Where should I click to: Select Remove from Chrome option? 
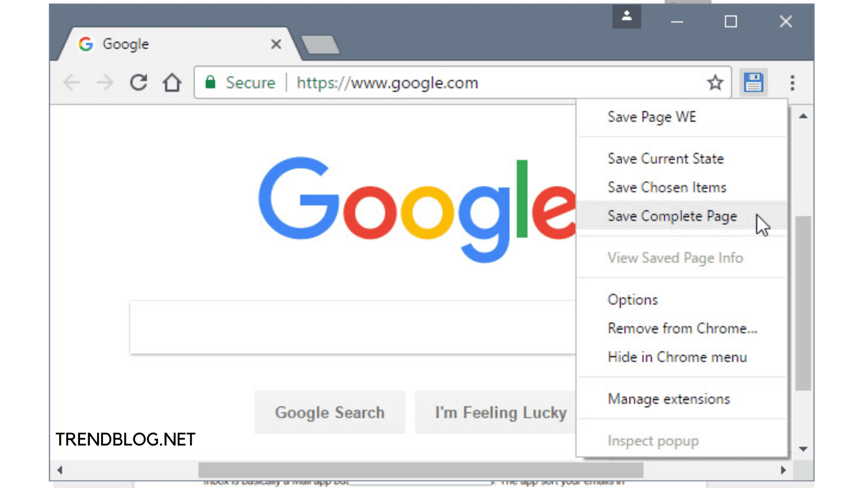pyautogui.click(x=683, y=328)
